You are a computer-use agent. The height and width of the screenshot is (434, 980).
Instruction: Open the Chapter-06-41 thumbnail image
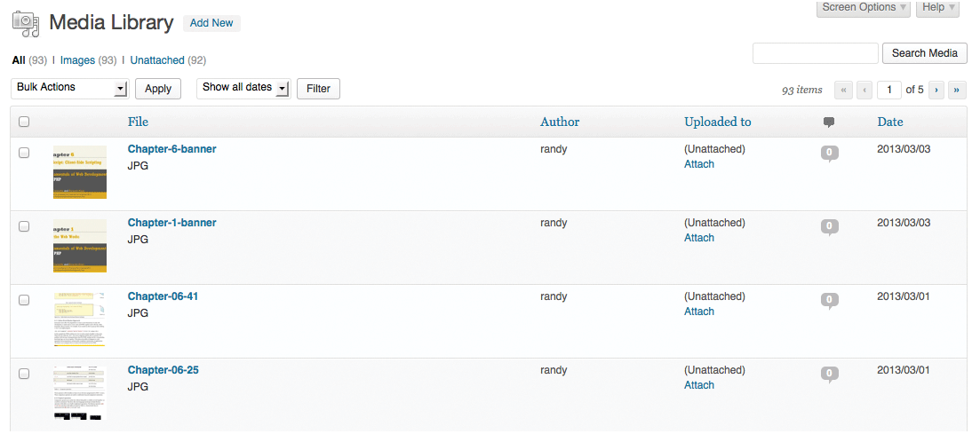pos(80,320)
